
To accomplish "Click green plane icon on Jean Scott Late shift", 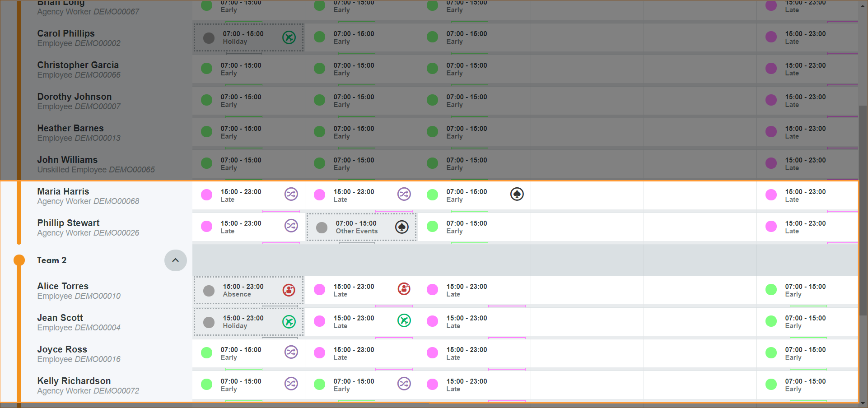I will [x=404, y=320].
